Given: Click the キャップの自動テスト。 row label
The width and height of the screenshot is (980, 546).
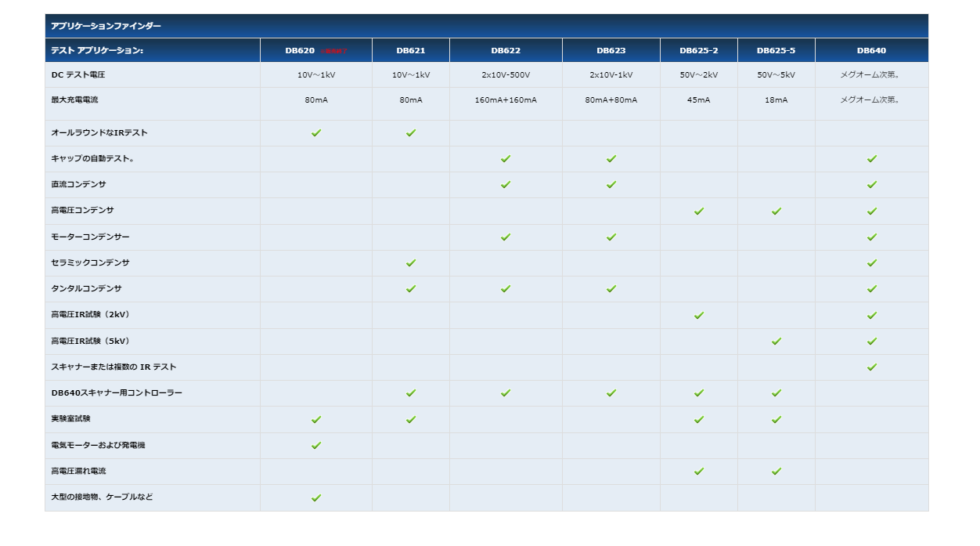Looking at the screenshot, I should click(92, 159).
